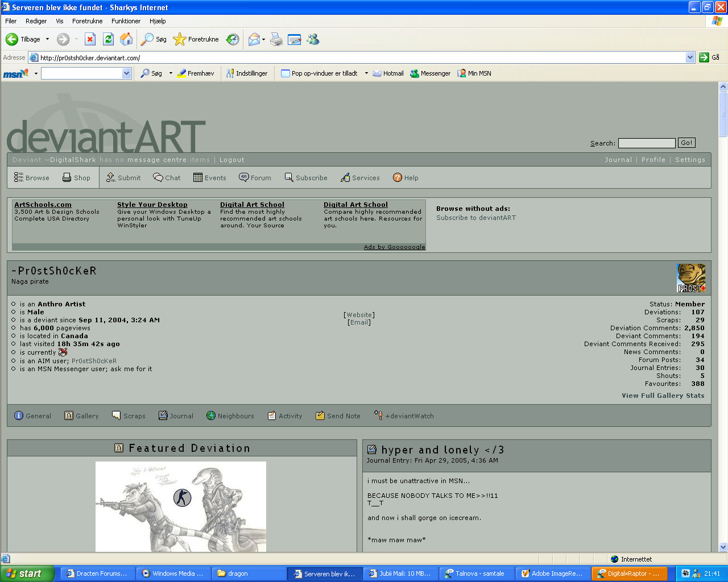Open the pop-up blocker dropdown arrow
The width and height of the screenshot is (728, 582).
366,73
